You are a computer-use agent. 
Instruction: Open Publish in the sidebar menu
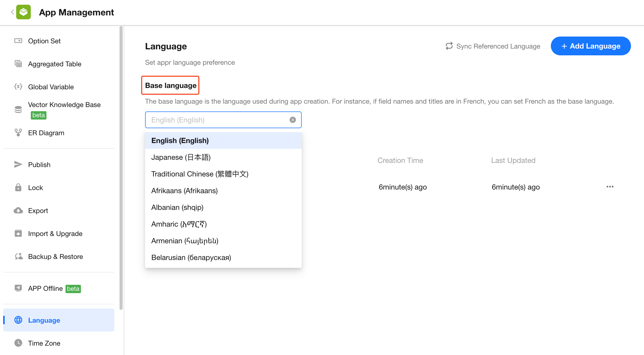pos(39,164)
